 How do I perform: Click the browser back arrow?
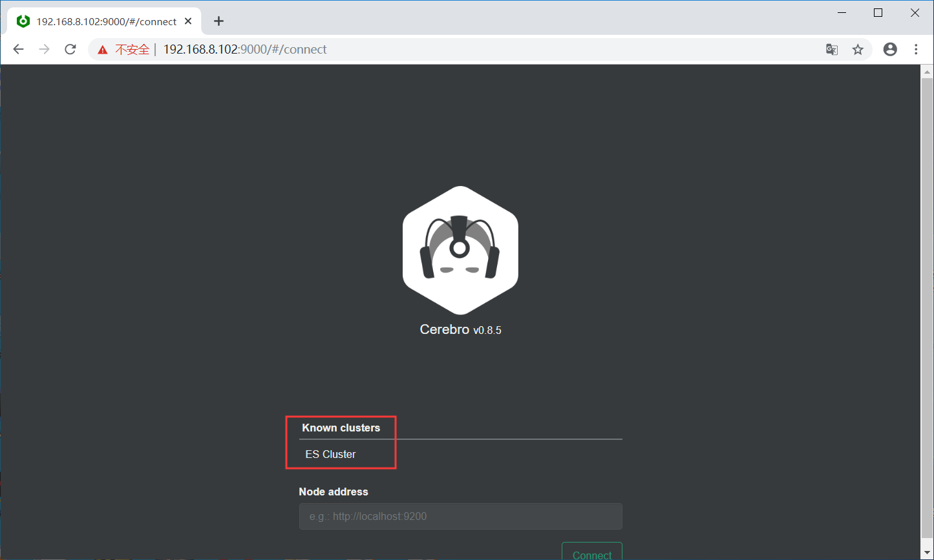(18, 49)
